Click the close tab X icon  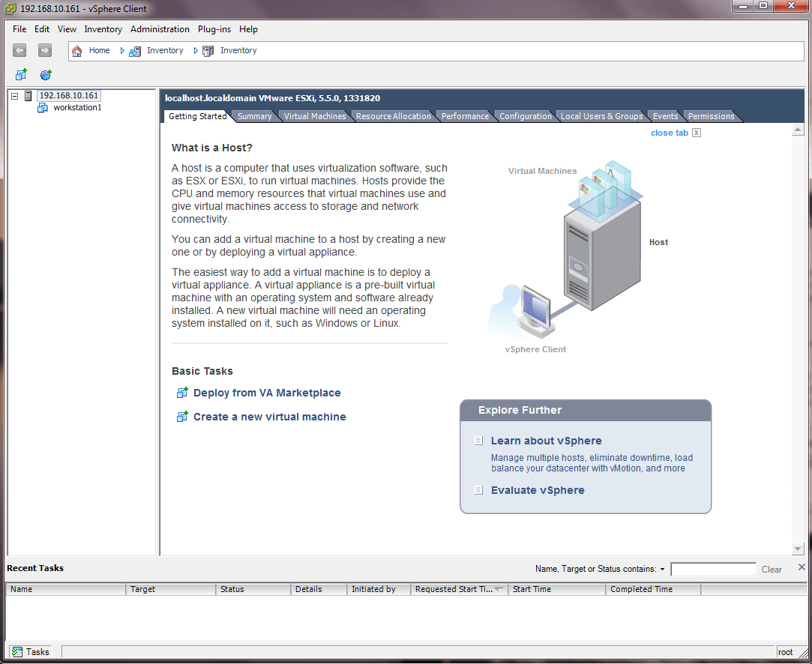coord(697,133)
